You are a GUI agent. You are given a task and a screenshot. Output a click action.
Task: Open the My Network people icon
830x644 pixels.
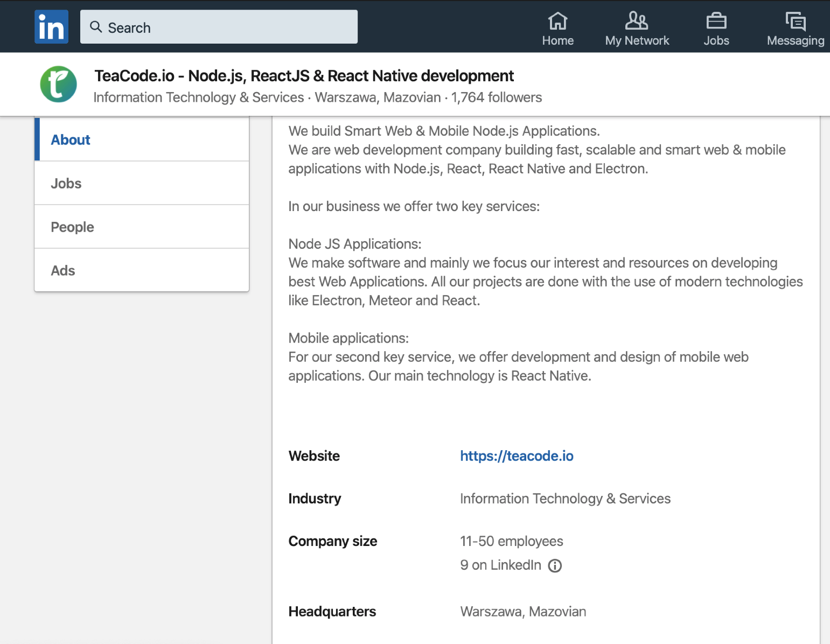click(637, 22)
